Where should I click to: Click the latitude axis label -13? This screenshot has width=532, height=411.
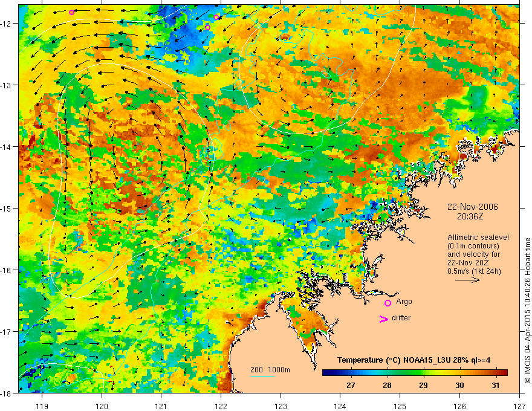point(7,85)
